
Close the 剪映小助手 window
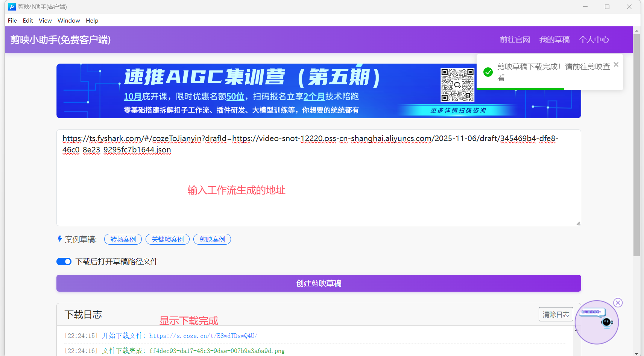click(x=629, y=7)
